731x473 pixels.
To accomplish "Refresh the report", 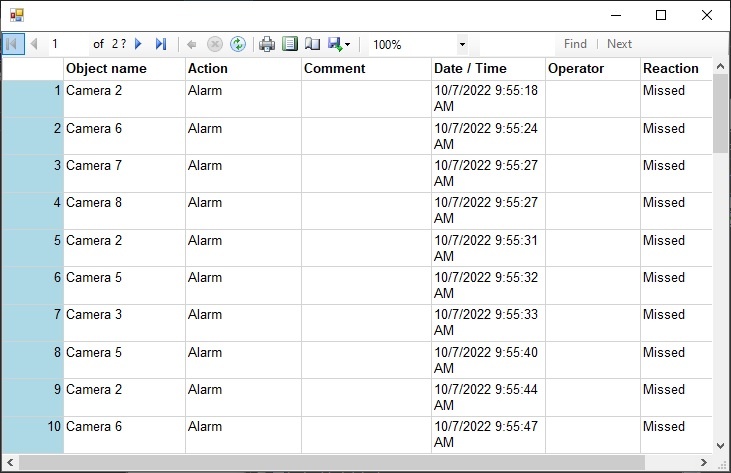I will [x=238, y=44].
